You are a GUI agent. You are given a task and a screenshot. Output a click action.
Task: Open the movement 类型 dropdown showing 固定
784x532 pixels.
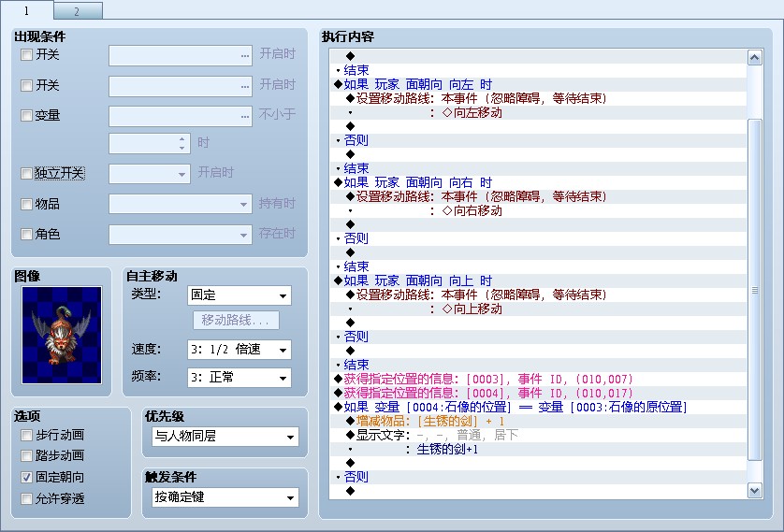pos(239,295)
